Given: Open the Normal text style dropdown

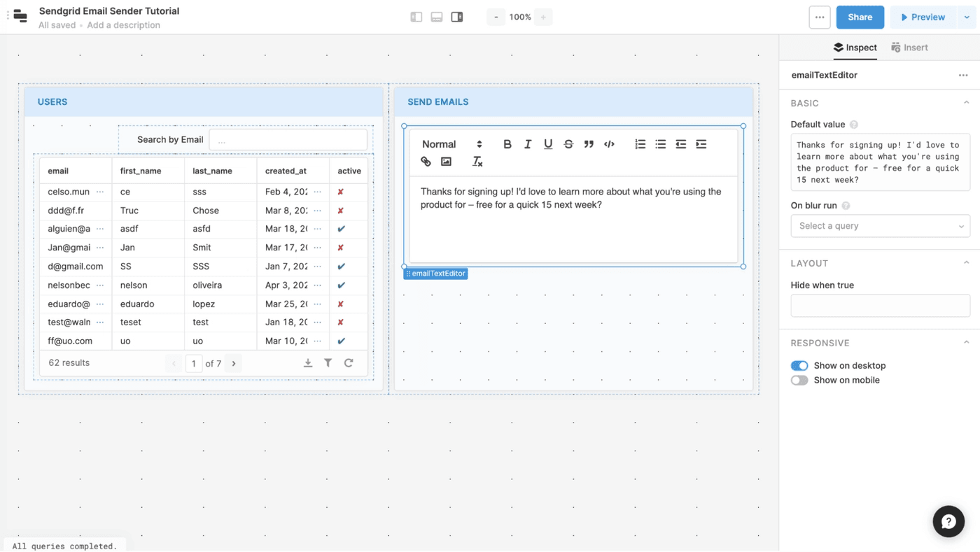Looking at the screenshot, I should 451,144.
